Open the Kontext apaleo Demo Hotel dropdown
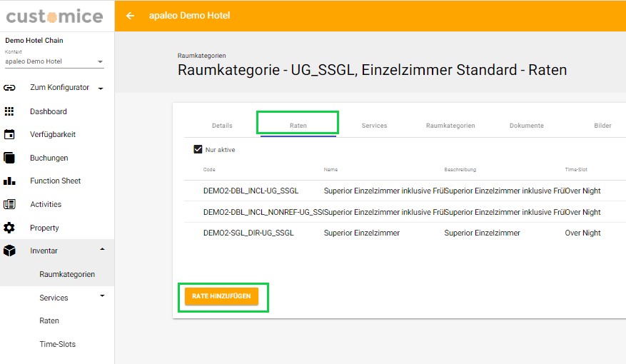The height and width of the screenshot is (364, 626). tap(54, 61)
